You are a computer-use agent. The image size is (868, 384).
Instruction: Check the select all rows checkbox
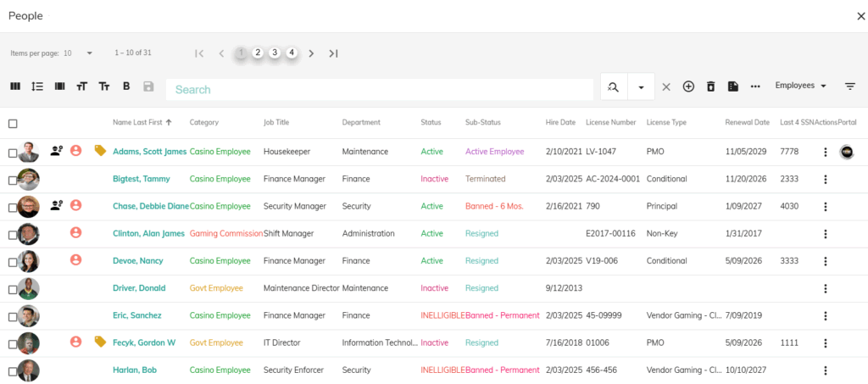pos(13,124)
